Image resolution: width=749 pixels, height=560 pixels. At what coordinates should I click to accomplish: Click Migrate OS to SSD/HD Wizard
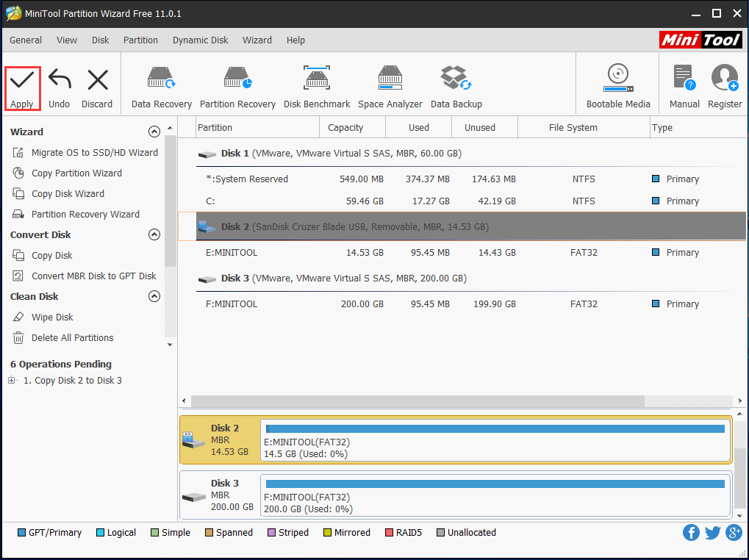click(94, 153)
